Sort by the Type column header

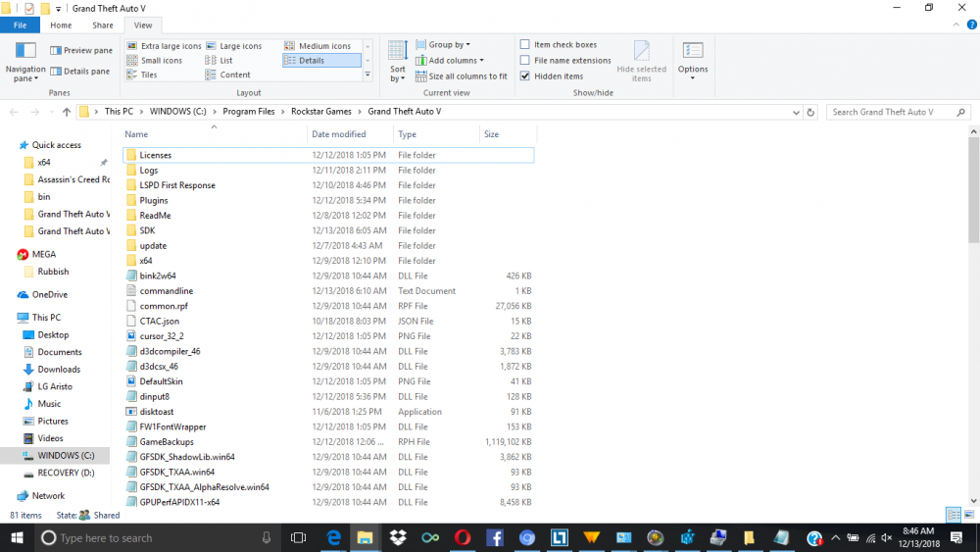[436, 133]
